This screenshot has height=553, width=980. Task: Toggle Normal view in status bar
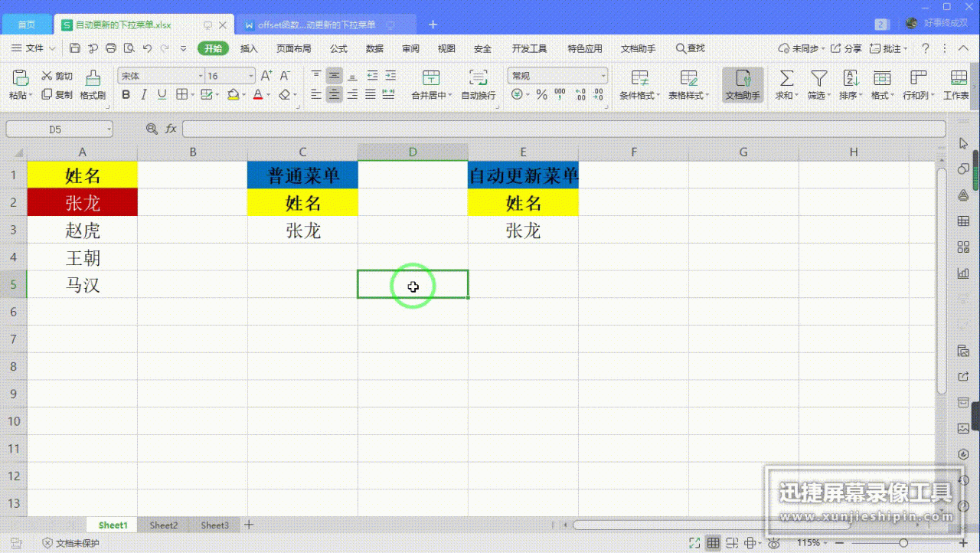point(714,543)
